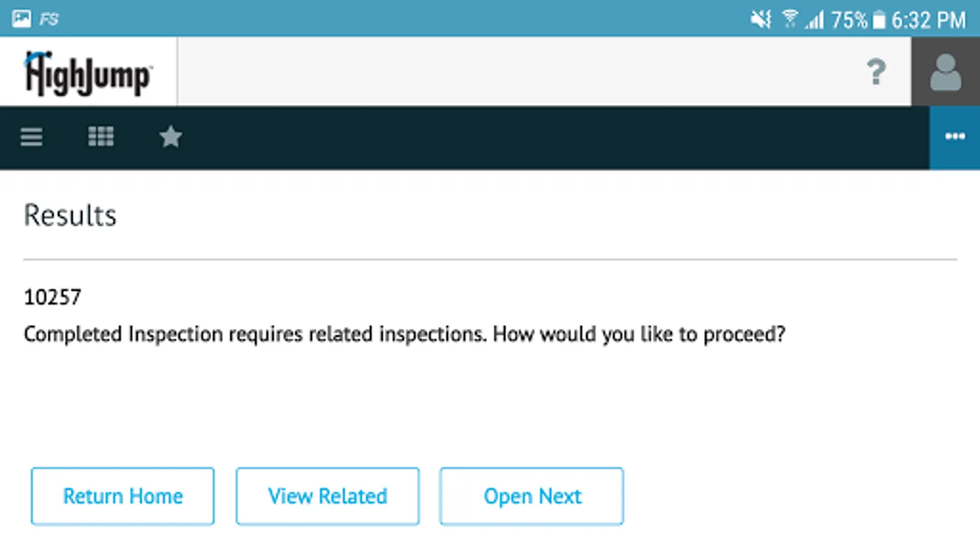Tap the Wi-Fi status icon
The width and height of the screenshot is (980, 551).
coord(790,20)
